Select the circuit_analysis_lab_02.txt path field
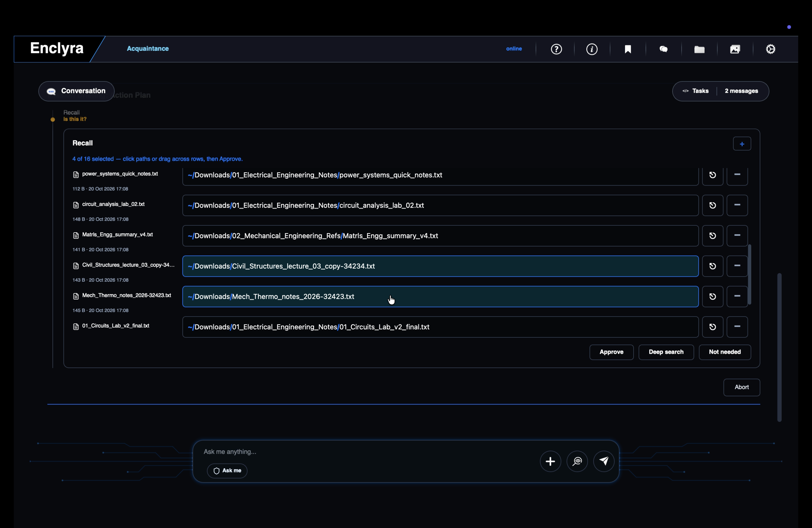This screenshot has height=528, width=812. (441, 205)
